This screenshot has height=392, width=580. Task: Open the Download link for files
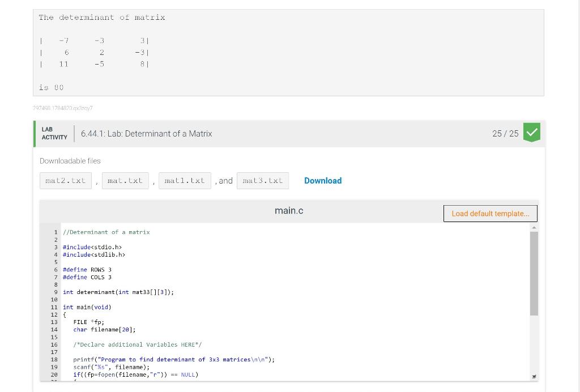pos(323,180)
